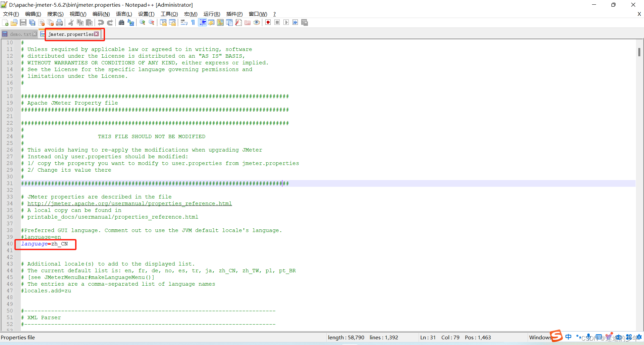Toggle monitoring eye icon
The image size is (644, 345).
coord(257,22)
